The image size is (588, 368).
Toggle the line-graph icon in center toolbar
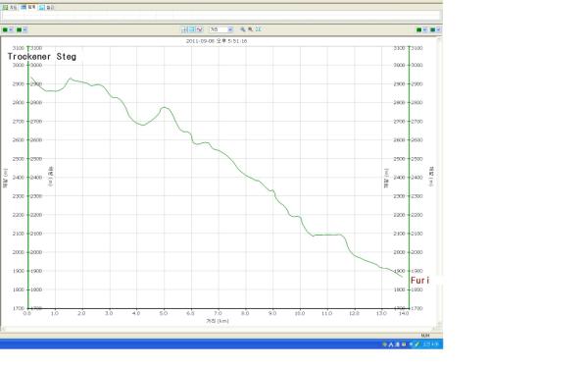coord(200,29)
